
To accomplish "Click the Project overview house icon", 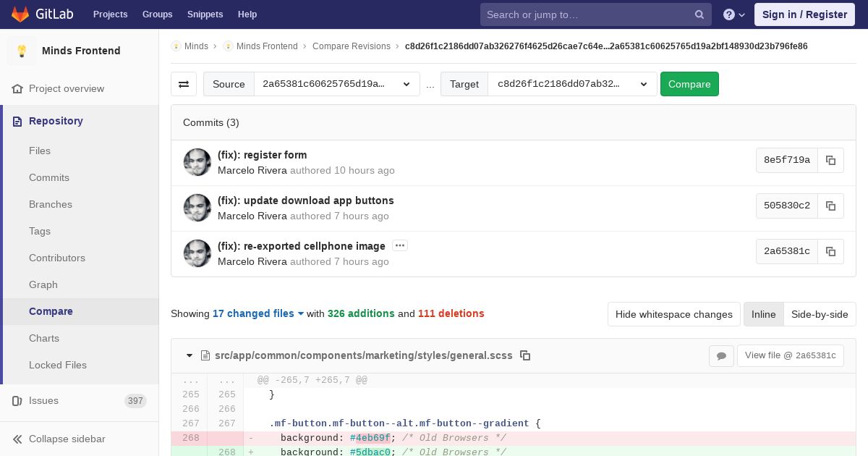I will coord(17,88).
